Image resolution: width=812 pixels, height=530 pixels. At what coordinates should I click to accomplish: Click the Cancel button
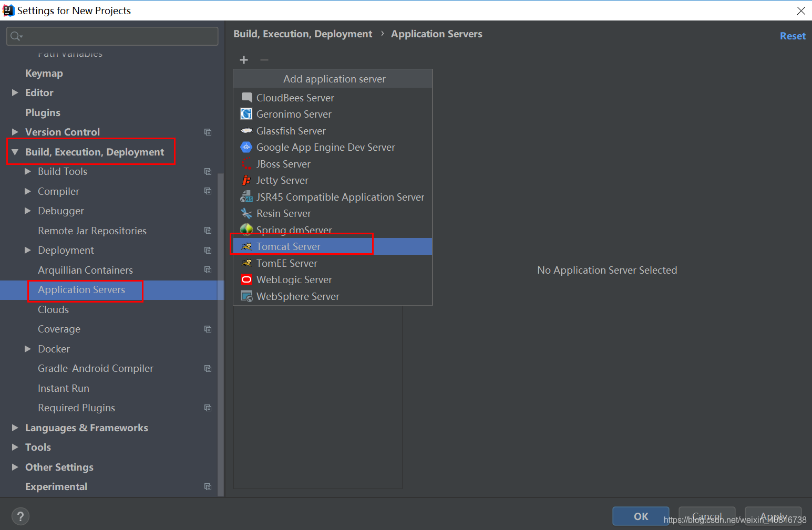707,516
